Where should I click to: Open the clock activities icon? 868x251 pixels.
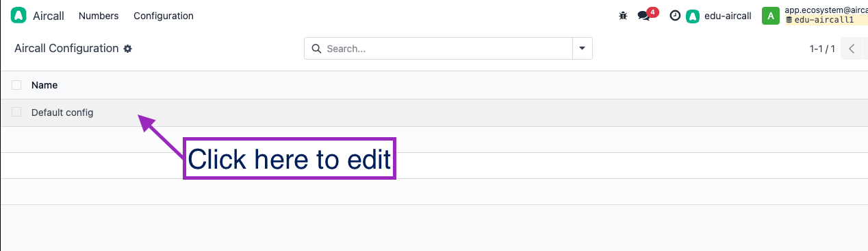tap(675, 16)
